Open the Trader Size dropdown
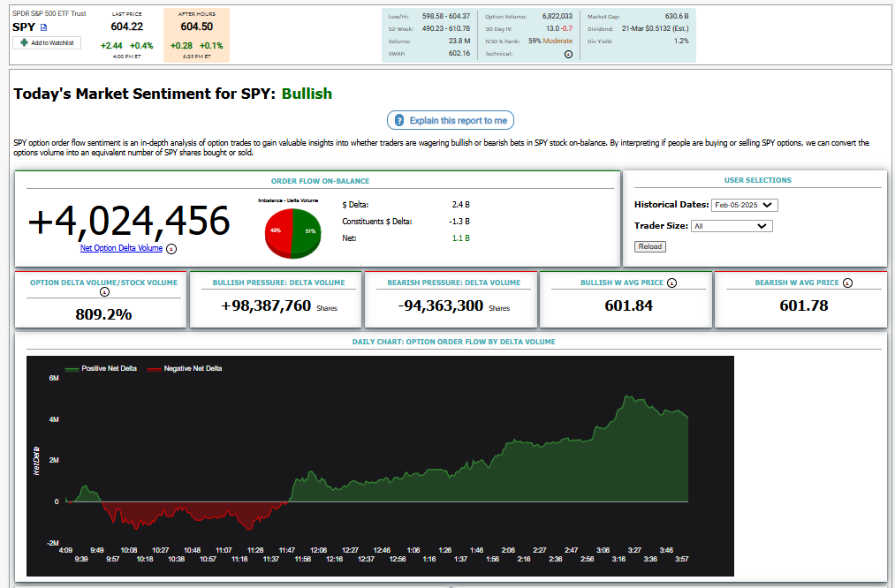 (x=732, y=226)
